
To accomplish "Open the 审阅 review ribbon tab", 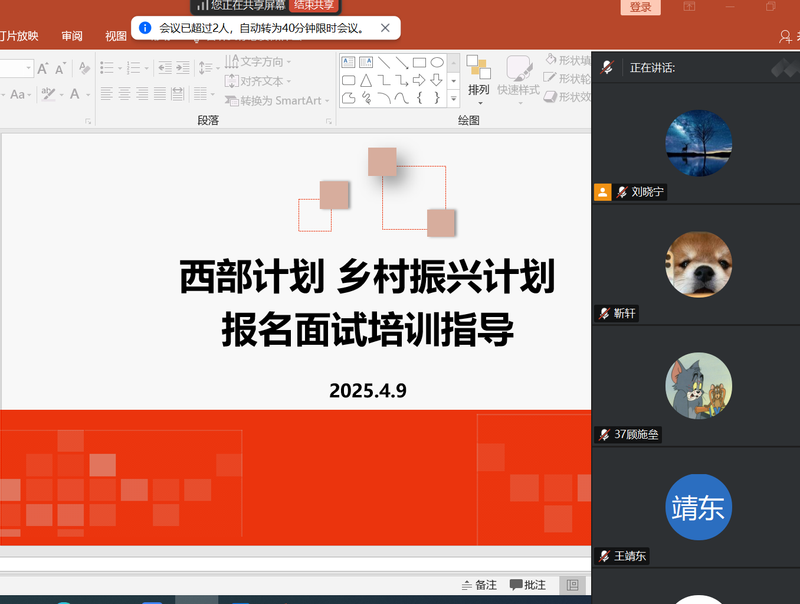I will tap(72, 36).
